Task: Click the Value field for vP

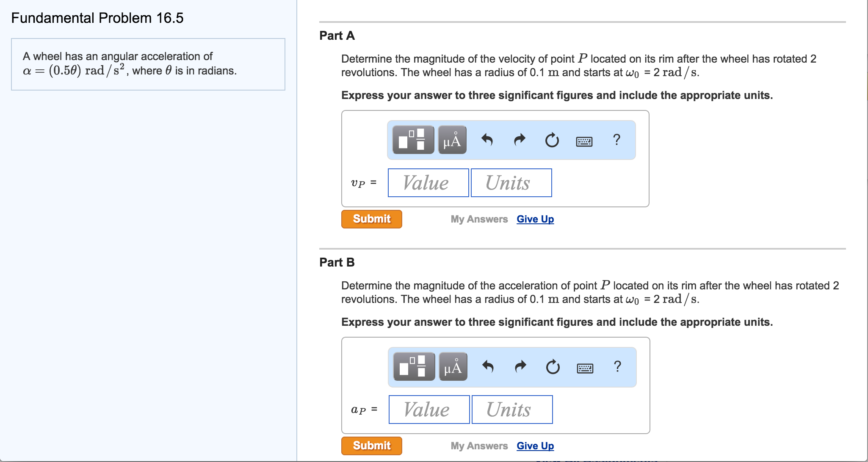Action: click(x=428, y=182)
